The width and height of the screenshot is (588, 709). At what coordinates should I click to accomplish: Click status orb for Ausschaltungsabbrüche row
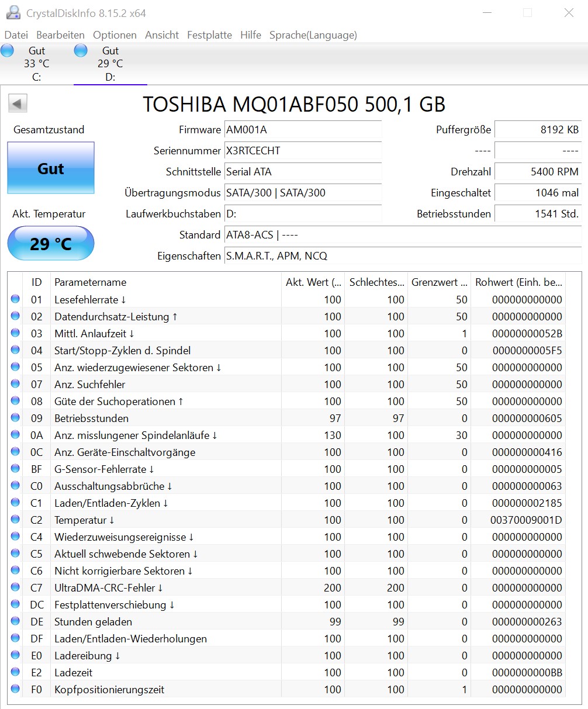click(x=15, y=486)
